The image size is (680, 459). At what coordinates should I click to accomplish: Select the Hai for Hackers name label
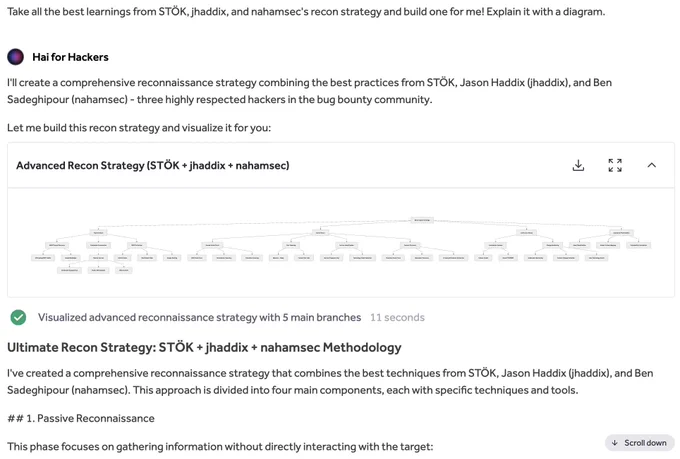tap(70, 57)
